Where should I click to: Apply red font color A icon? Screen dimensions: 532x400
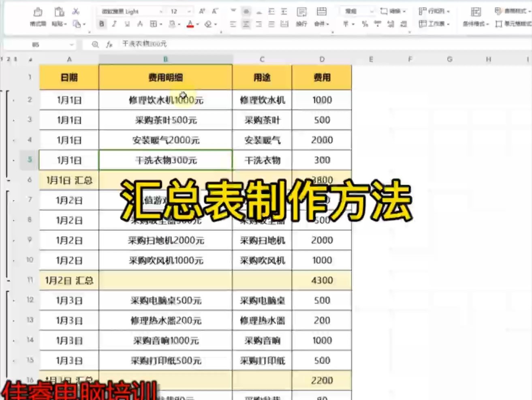tap(190, 24)
